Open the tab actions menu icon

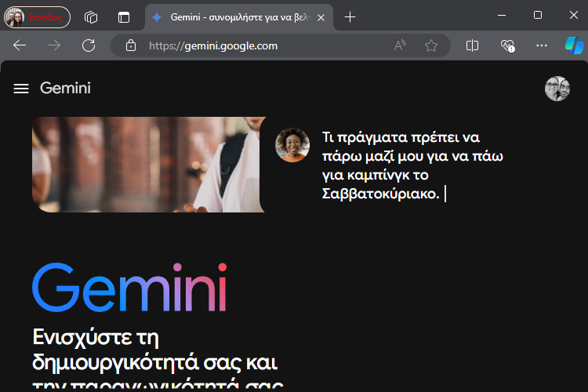(x=124, y=17)
